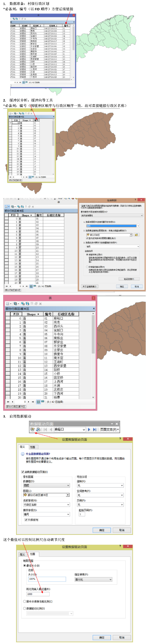
Task: Go to first data driven page
Action: (45, 429)
